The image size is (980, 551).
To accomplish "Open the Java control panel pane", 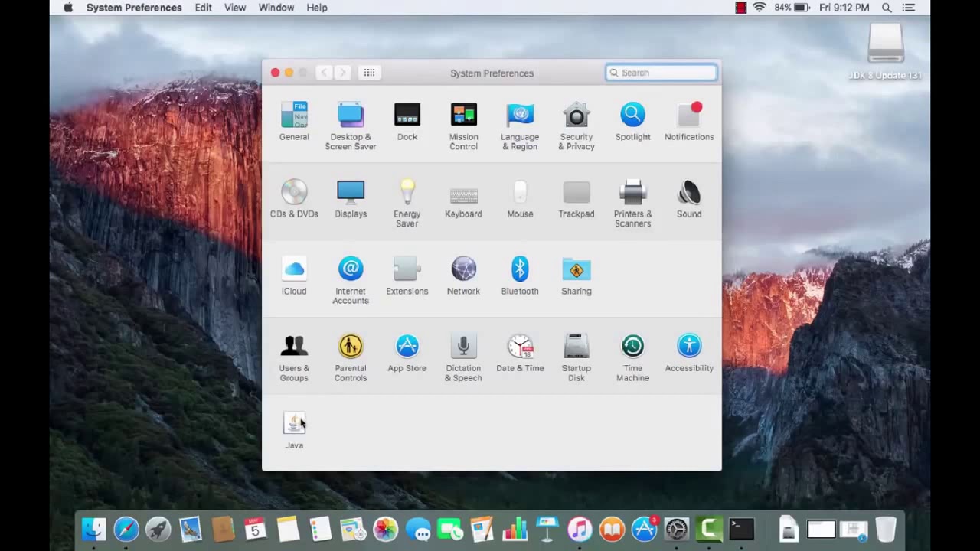I will pos(294,430).
